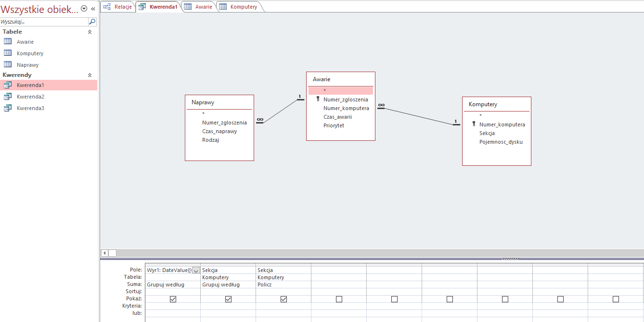The image size is (644, 322).
Task: Uncheck Pokaż checkbox for Wyr1 column
Action: 173,299
